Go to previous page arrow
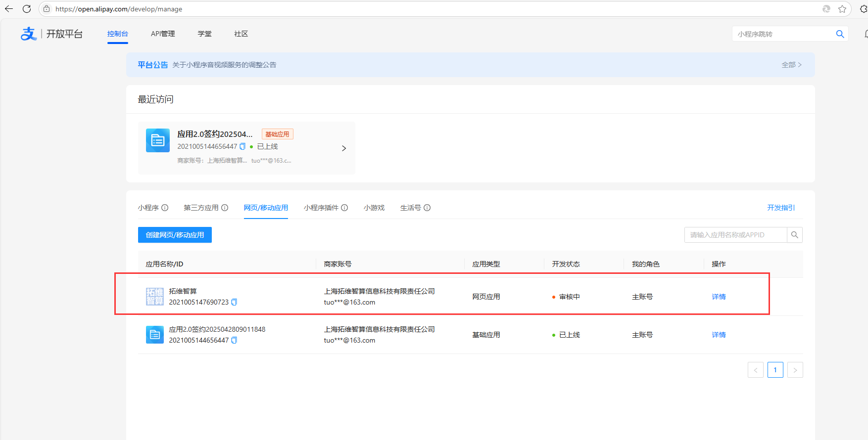Screen dimensions: 868x440 click(x=756, y=370)
